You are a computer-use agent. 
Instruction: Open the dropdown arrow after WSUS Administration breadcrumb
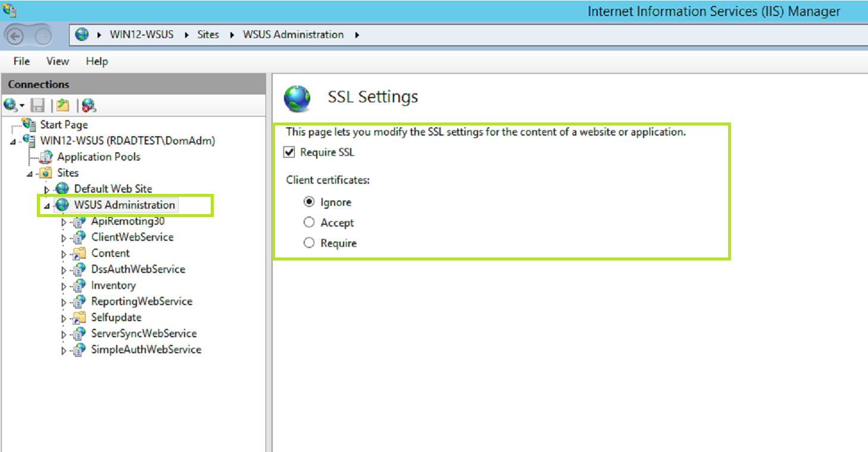click(x=357, y=34)
